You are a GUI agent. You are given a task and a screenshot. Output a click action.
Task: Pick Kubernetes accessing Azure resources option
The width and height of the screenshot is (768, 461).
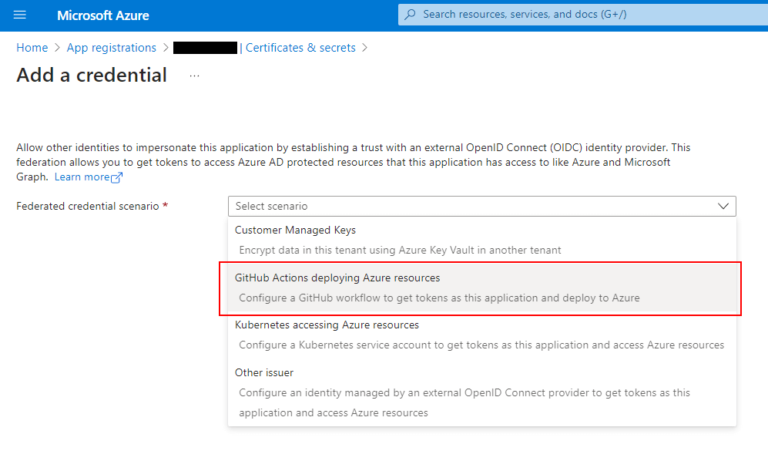click(x=326, y=325)
